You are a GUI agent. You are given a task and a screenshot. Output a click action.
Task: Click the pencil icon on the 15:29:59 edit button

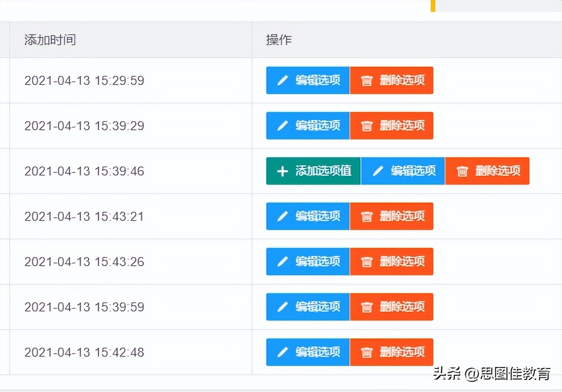click(282, 80)
